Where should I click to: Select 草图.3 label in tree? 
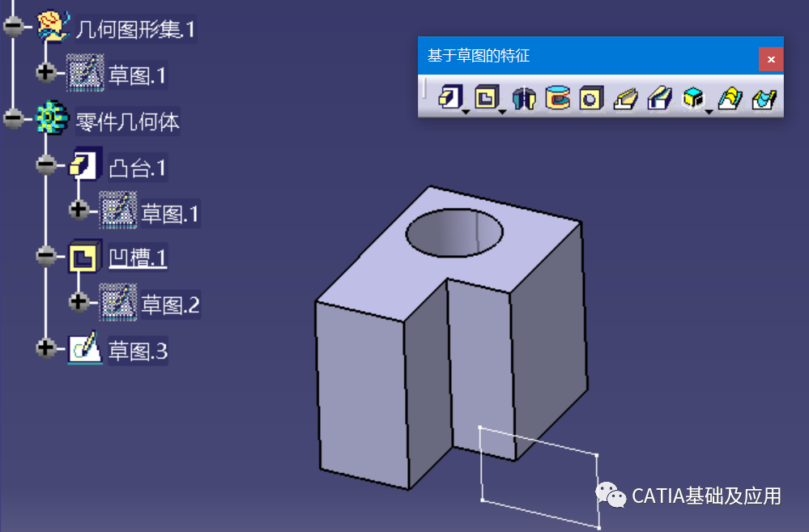[x=138, y=351]
